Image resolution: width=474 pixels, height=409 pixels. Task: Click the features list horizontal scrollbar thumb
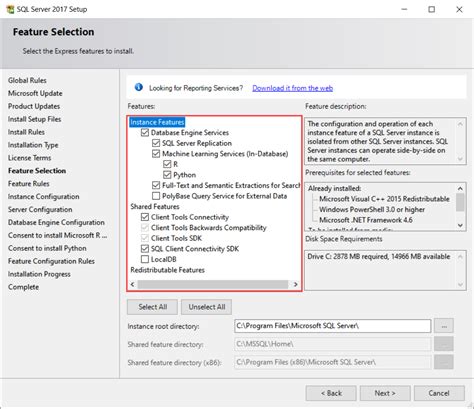pyautogui.click(x=213, y=284)
